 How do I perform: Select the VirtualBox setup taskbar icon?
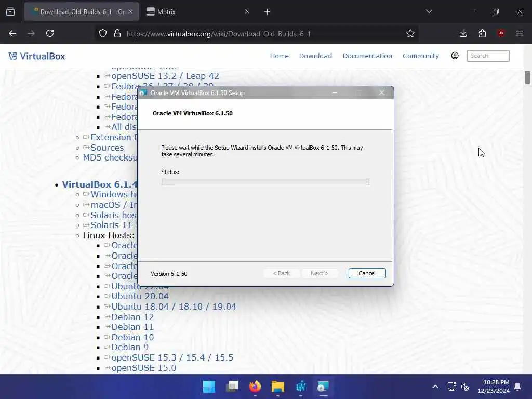click(x=323, y=387)
